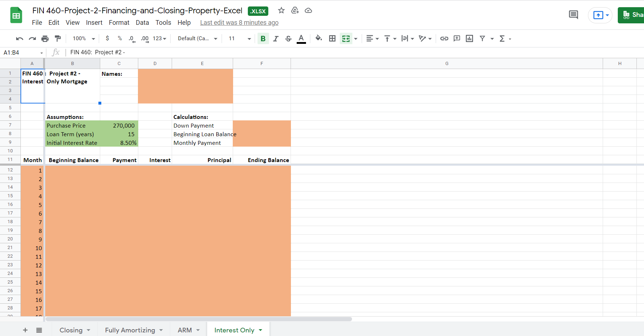Decrease decimal places icon

(x=132, y=38)
